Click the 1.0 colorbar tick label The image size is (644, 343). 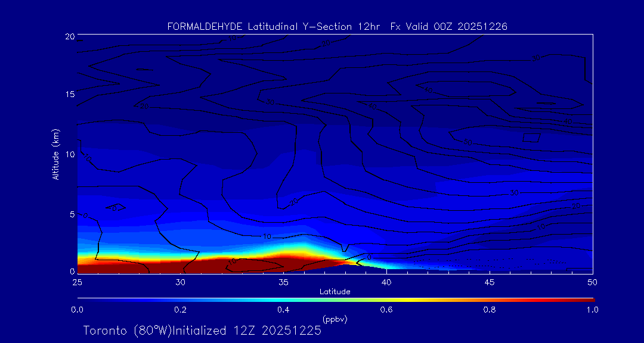point(592,310)
